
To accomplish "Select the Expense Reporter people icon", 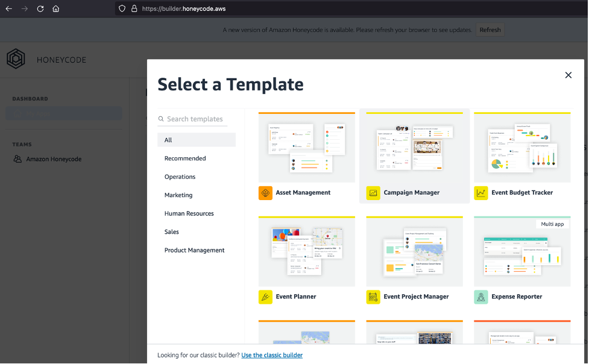I will (x=480, y=297).
